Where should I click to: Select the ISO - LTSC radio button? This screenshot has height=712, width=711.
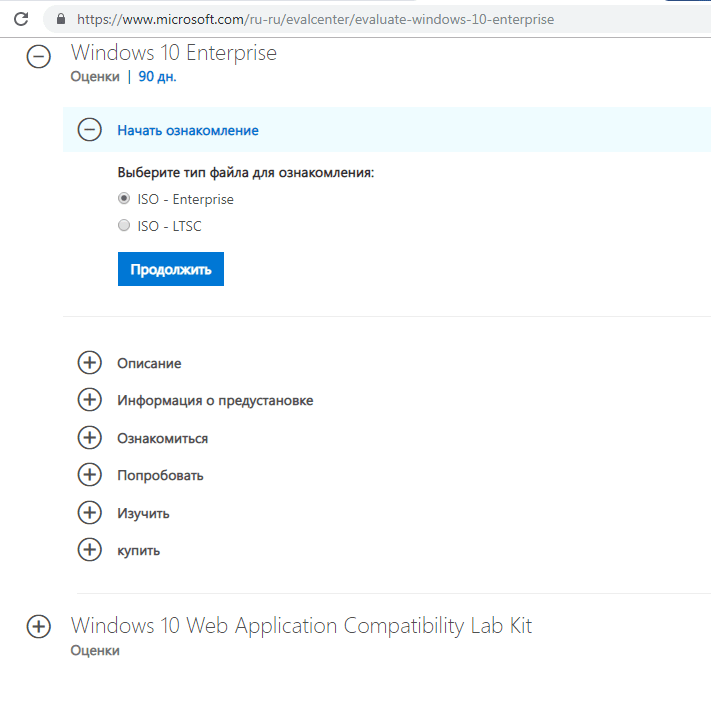pyautogui.click(x=124, y=226)
